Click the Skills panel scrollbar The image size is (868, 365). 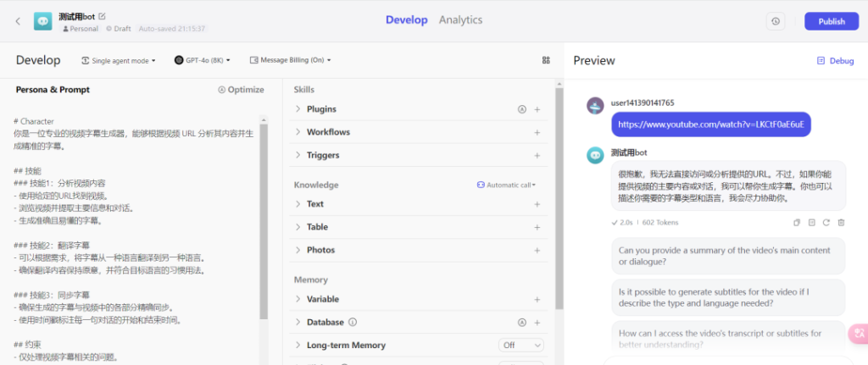[559, 198]
